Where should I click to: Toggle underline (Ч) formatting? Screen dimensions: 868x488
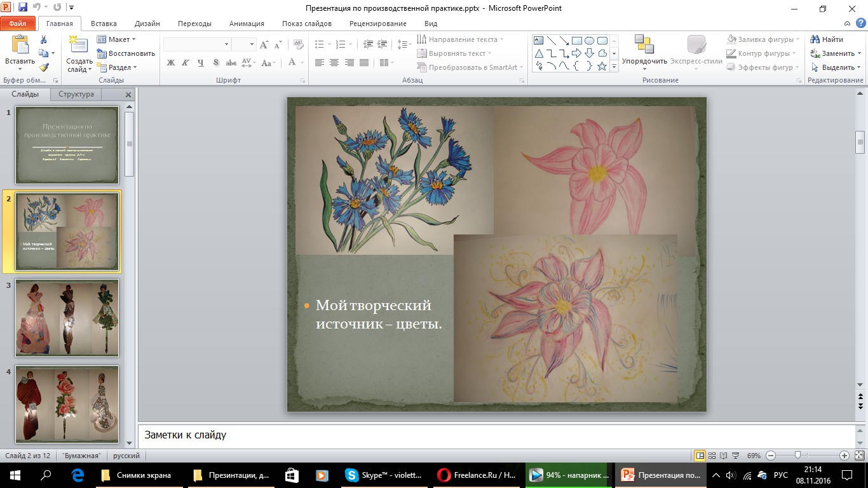tap(201, 62)
